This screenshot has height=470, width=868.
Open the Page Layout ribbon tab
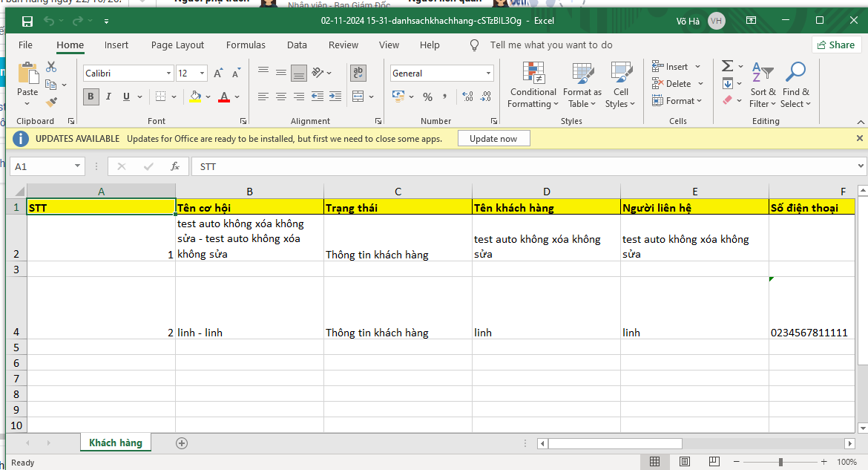177,45
